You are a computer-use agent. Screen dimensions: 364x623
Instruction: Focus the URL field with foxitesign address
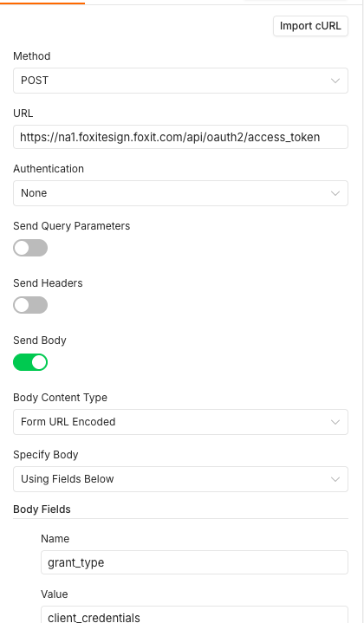pyautogui.click(x=180, y=137)
